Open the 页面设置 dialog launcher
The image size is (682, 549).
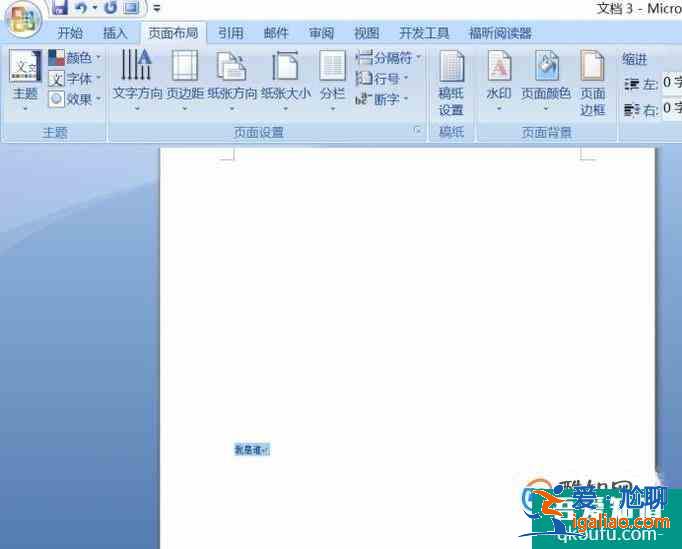coord(418,130)
